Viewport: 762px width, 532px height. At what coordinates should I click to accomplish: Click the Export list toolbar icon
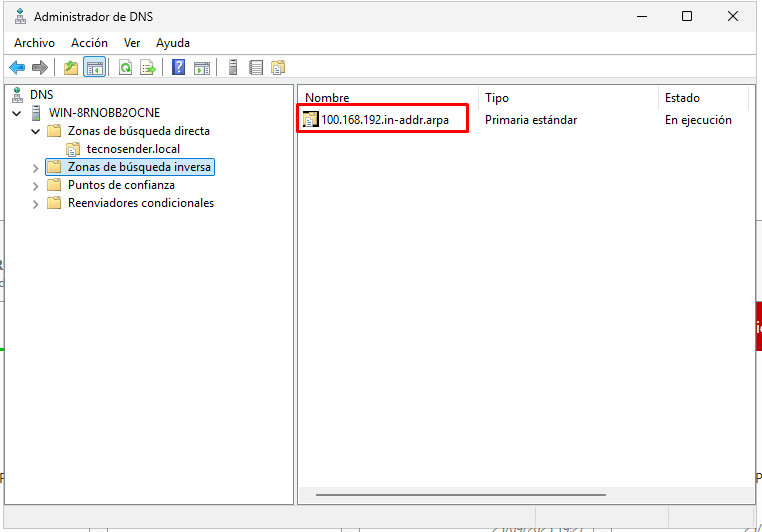tap(148, 67)
